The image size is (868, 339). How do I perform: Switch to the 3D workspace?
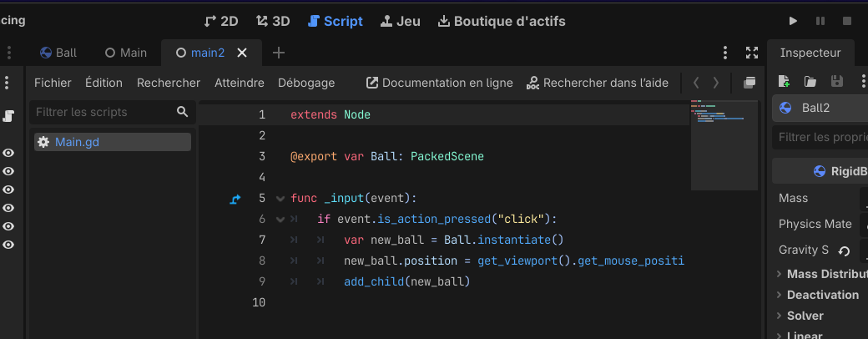(272, 21)
